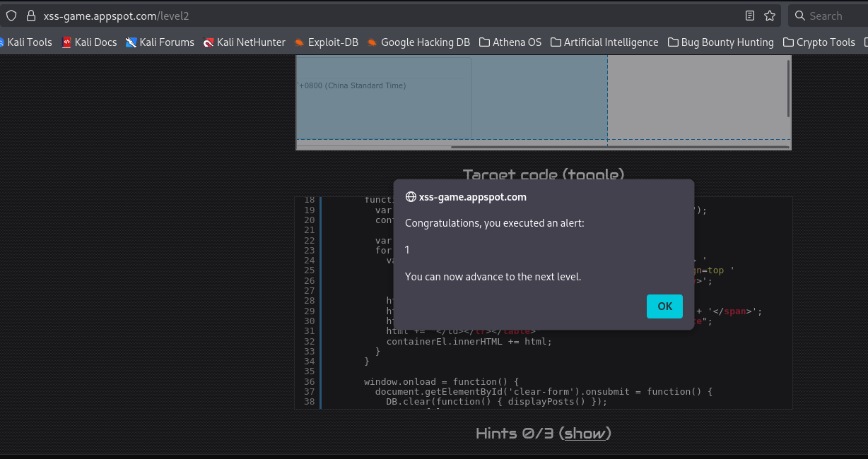868x459 pixels.
Task: Open the Exploit-DB bookmark
Action: click(326, 42)
